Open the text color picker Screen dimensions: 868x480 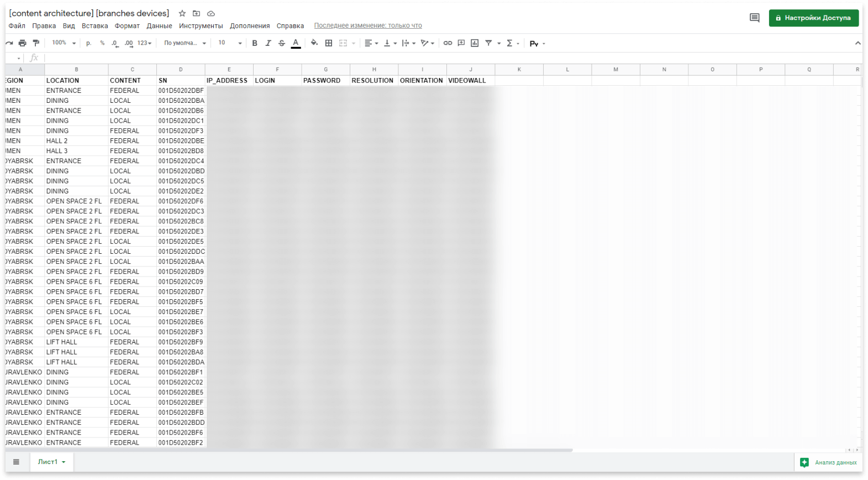[x=296, y=43]
